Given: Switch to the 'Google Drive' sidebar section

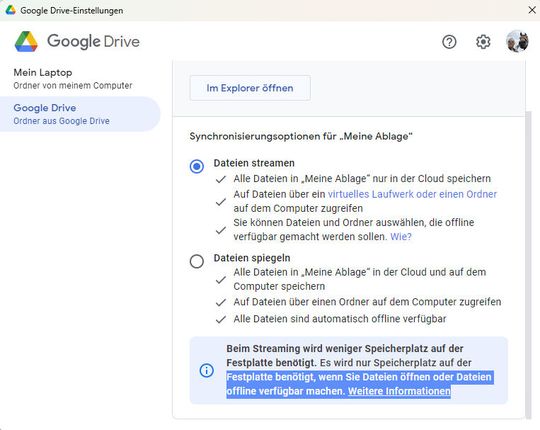Looking at the screenshot, I should coord(80,114).
